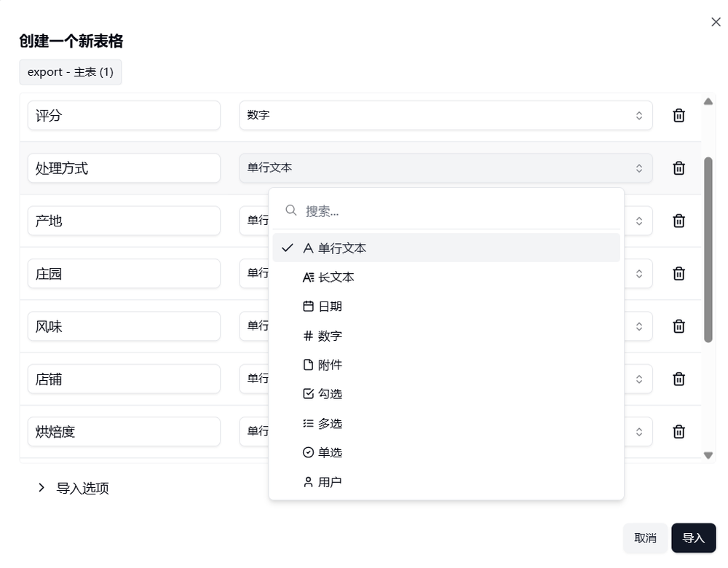This screenshot has width=728, height=568.
Task: Open the 评分 field type dropdown
Action: point(446,115)
